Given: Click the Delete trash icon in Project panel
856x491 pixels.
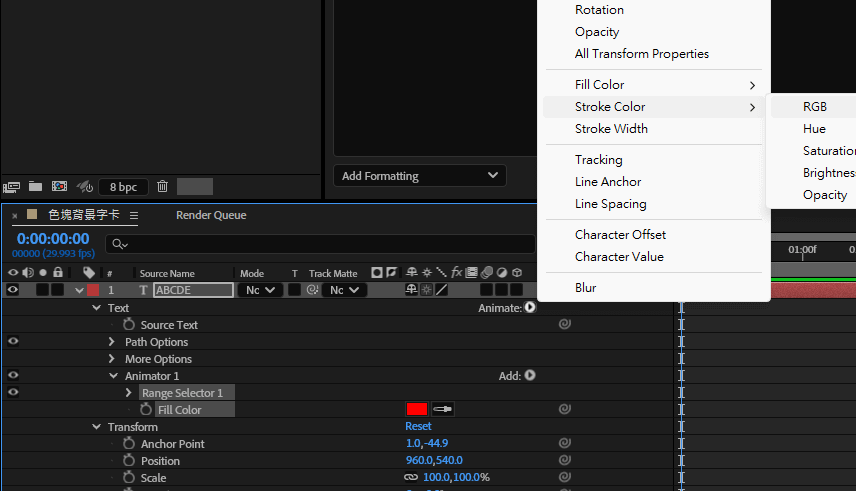Looking at the screenshot, I should click(x=162, y=186).
